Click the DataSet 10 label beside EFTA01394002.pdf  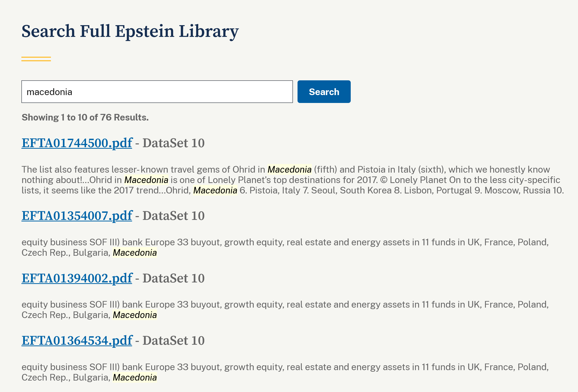click(173, 278)
